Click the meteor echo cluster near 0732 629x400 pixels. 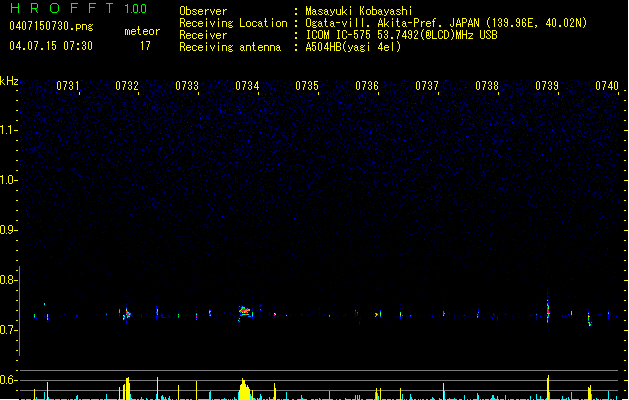(x=127, y=314)
